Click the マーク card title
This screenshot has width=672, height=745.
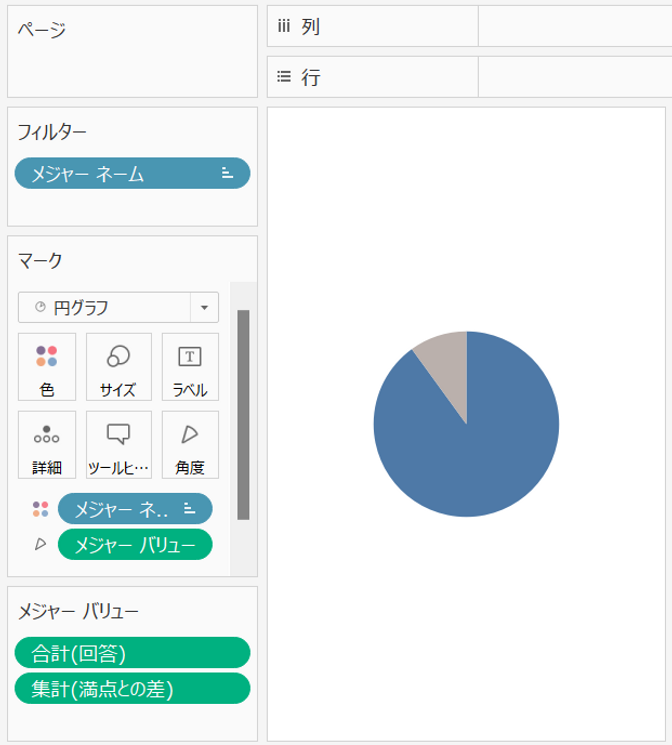pyautogui.click(x=40, y=261)
